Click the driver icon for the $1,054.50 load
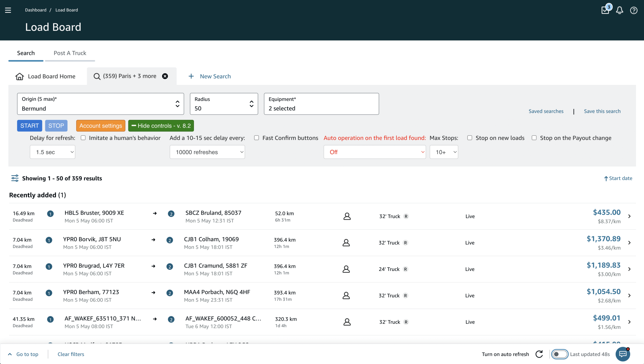The height and width of the screenshot is (364, 644). (346, 295)
